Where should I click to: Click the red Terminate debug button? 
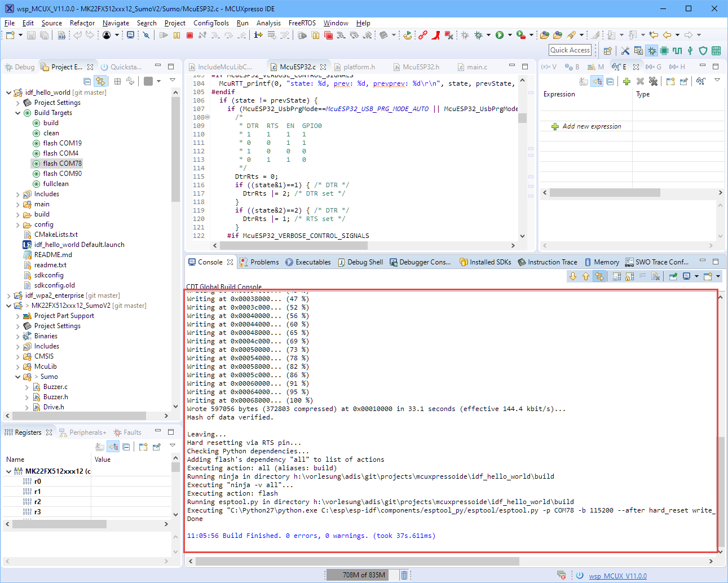click(x=190, y=35)
